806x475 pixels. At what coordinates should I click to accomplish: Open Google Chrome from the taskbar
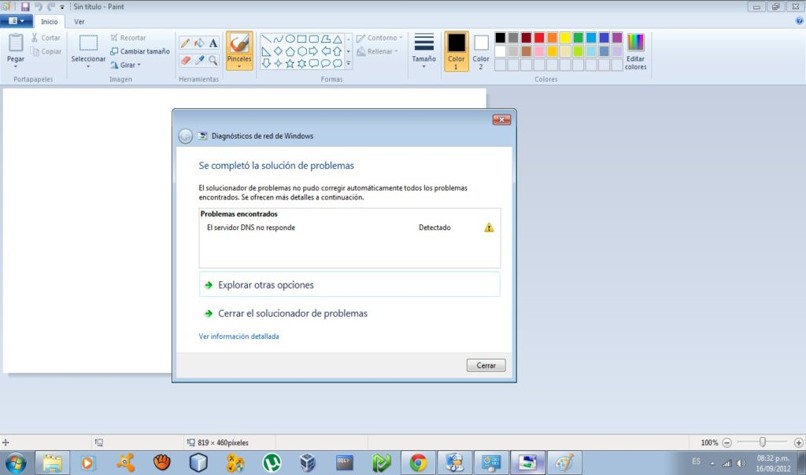(x=418, y=463)
